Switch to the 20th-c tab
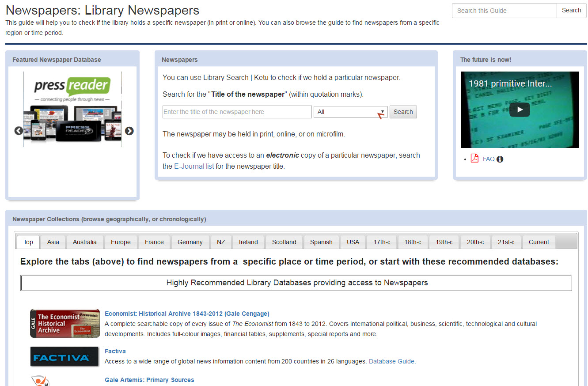Screen dimensions: 588x386 [x=475, y=242]
